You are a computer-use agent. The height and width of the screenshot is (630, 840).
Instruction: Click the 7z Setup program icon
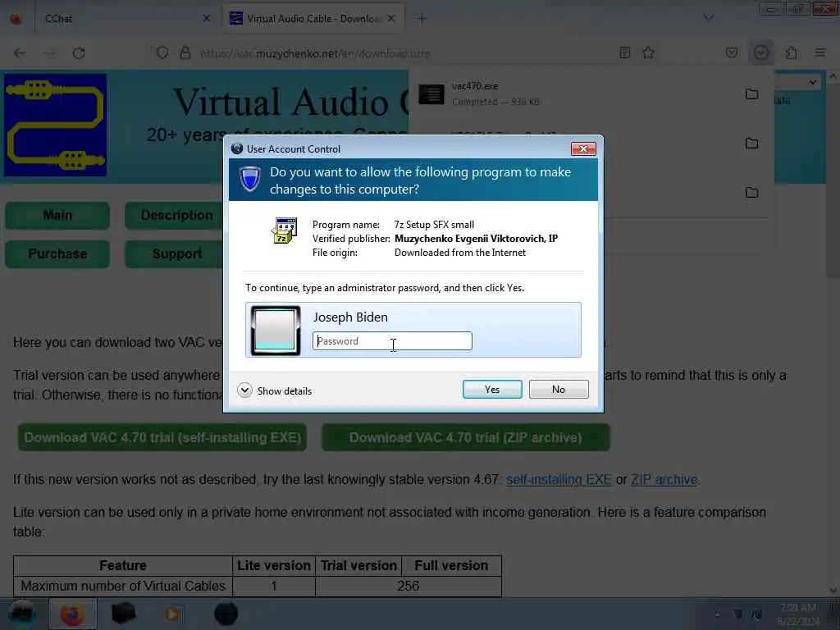(284, 231)
